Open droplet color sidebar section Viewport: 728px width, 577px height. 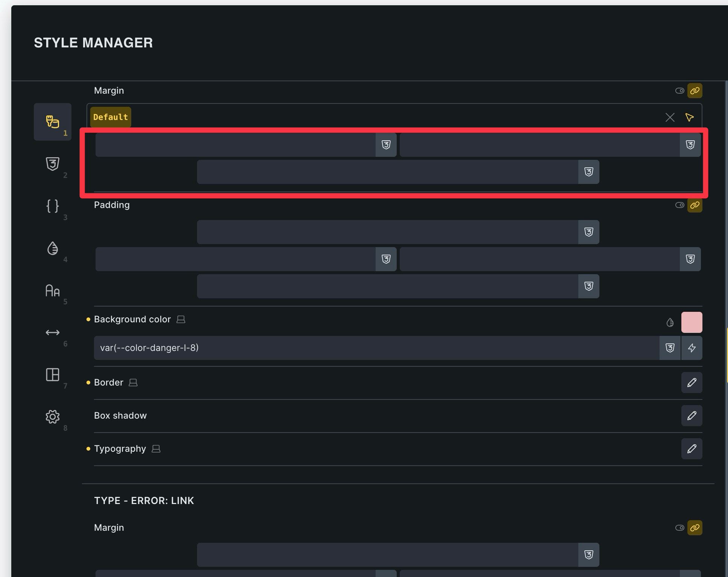click(53, 248)
